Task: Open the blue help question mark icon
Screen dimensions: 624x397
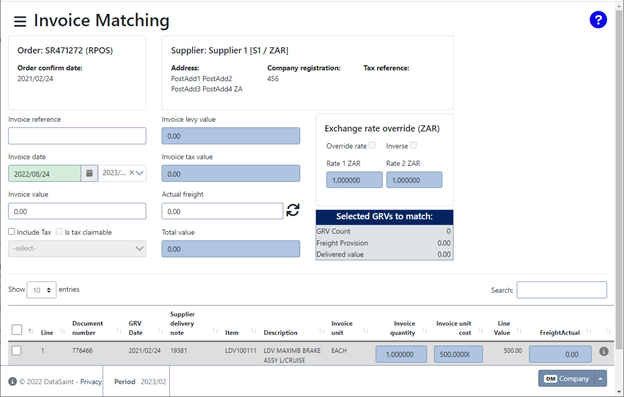Action: click(x=598, y=19)
